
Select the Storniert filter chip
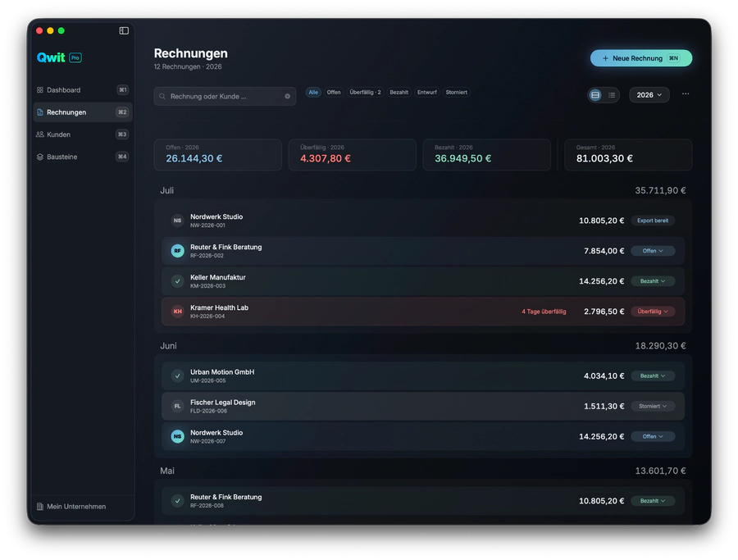click(457, 92)
